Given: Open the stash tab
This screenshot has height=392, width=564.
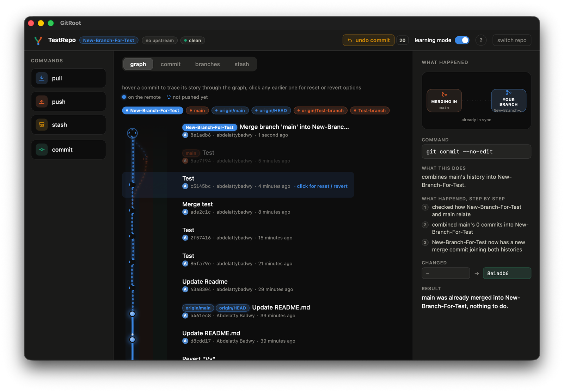Looking at the screenshot, I should pyautogui.click(x=242, y=64).
